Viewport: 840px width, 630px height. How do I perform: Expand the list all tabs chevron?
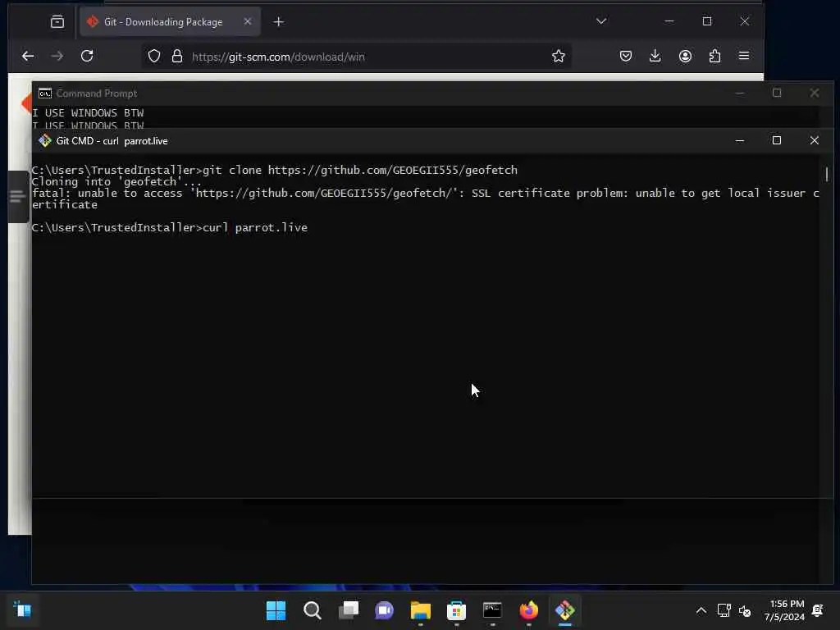click(601, 21)
